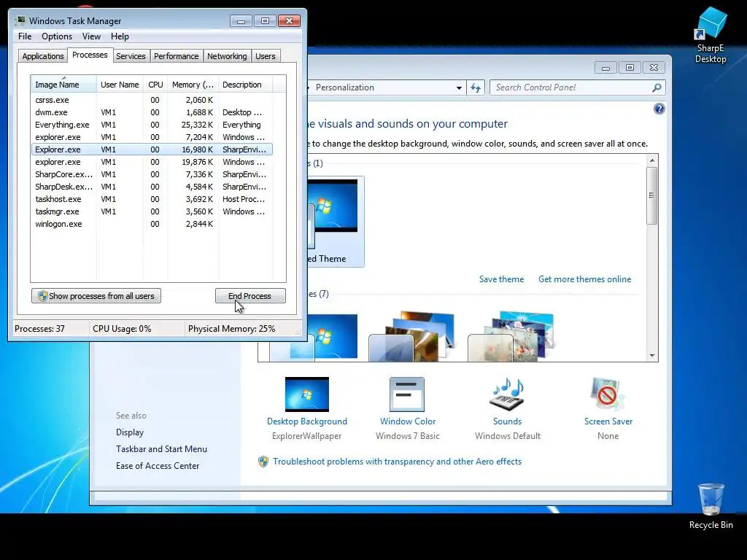The width and height of the screenshot is (747, 560).
Task: Select explorer.exe row using 7,204 K
Action: 152,137
